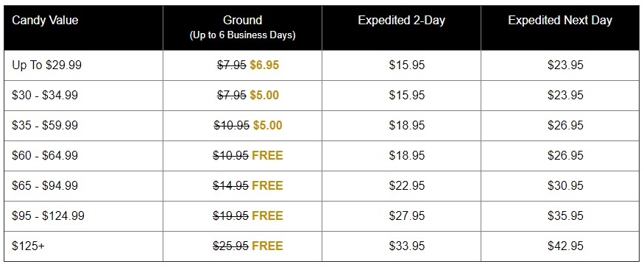Click FREE ground shipping for $60 - $64.99
644x267 pixels.
point(267,156)
